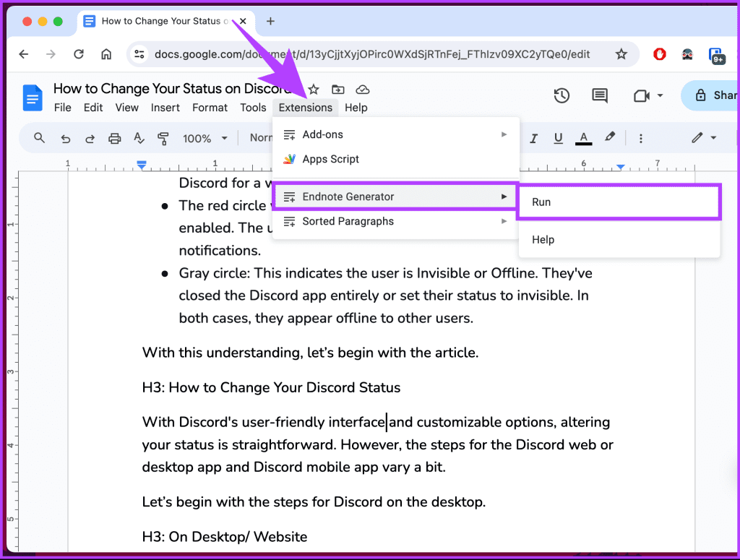The image size is (740, 560).
Task: Click the spell check icon
Action: click(139, 138)
